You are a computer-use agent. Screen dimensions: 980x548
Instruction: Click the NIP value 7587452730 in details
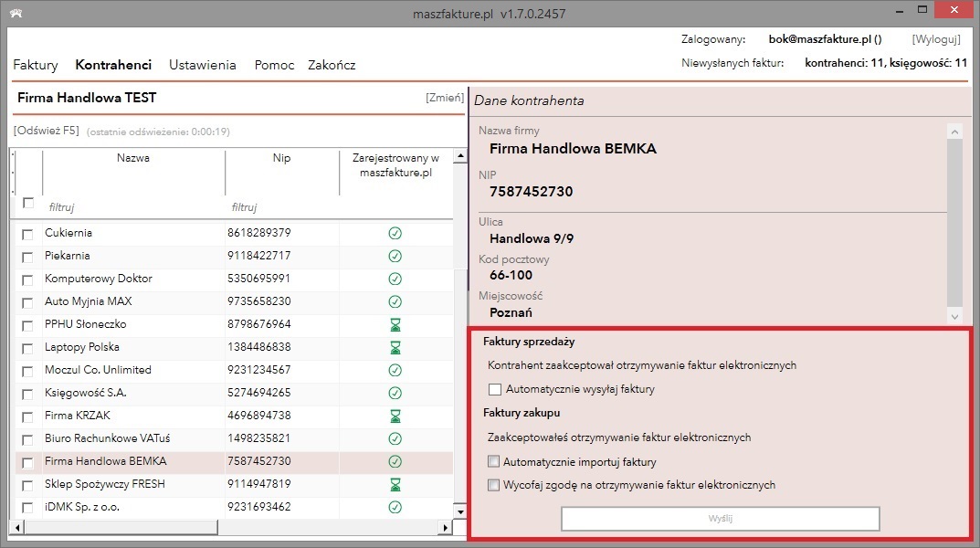pyautogui.click(x=532, y=192)
